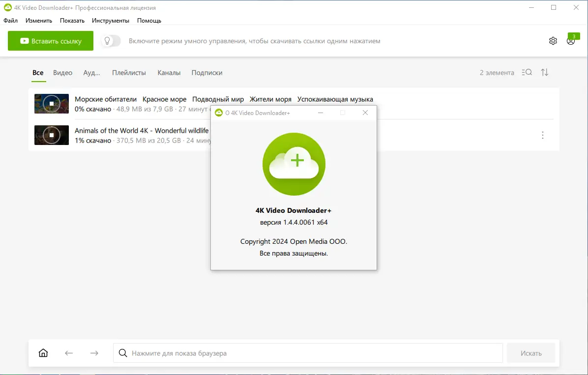Screen dimensions: 588x375
Task: Click the app icon in main title bar
Action: coord(7,7)
